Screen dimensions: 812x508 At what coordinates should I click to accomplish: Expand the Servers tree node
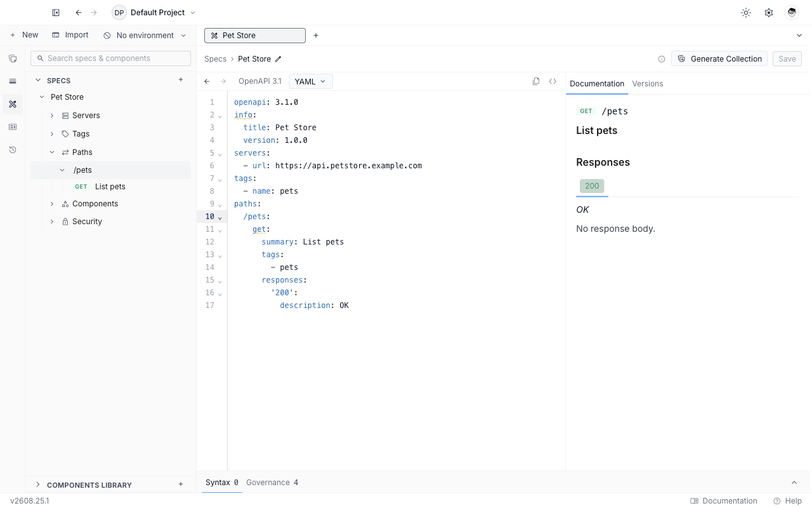(52, 116)
